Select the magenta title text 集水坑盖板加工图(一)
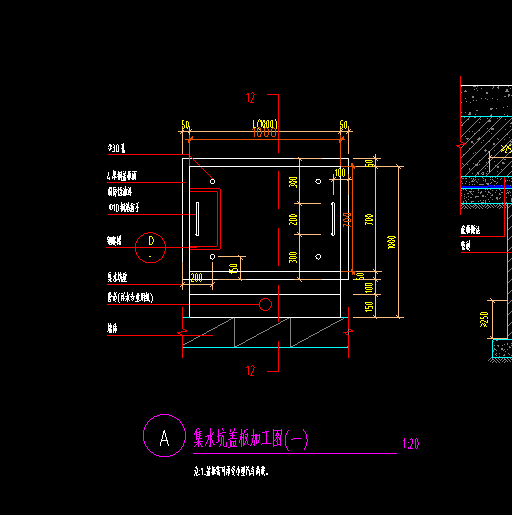Viewport: 512px width, 515px height. coord(251,438)
